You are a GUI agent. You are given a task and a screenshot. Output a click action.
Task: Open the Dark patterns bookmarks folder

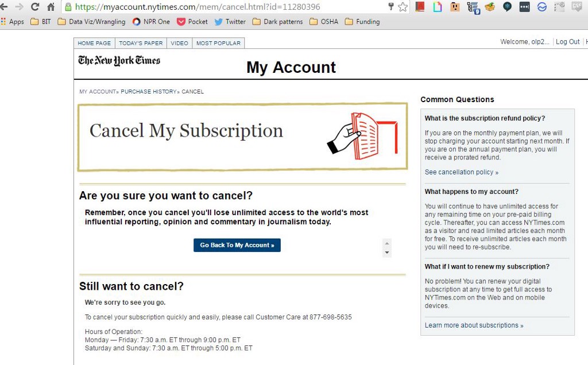(x=277, y=22)
